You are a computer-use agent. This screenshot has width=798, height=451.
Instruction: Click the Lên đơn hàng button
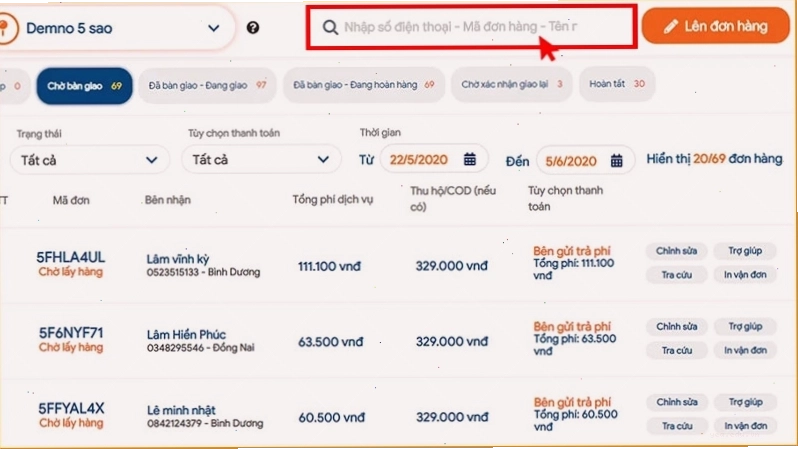(716, 26)
